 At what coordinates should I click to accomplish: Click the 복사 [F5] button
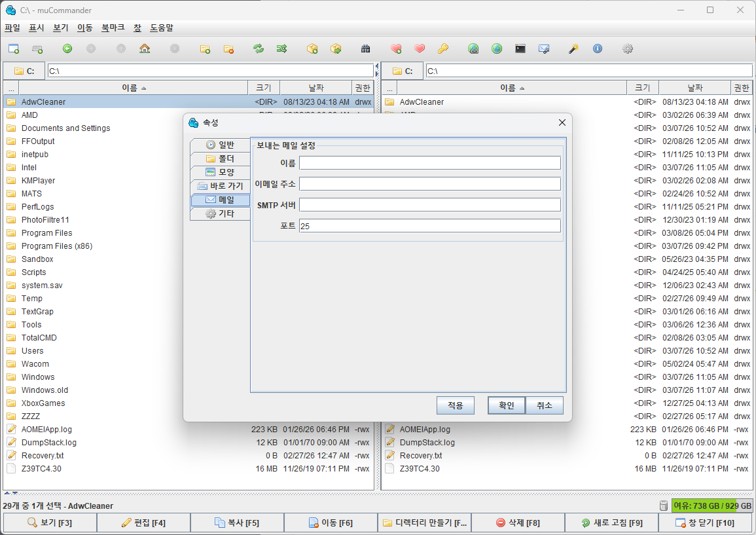point(237,523)
